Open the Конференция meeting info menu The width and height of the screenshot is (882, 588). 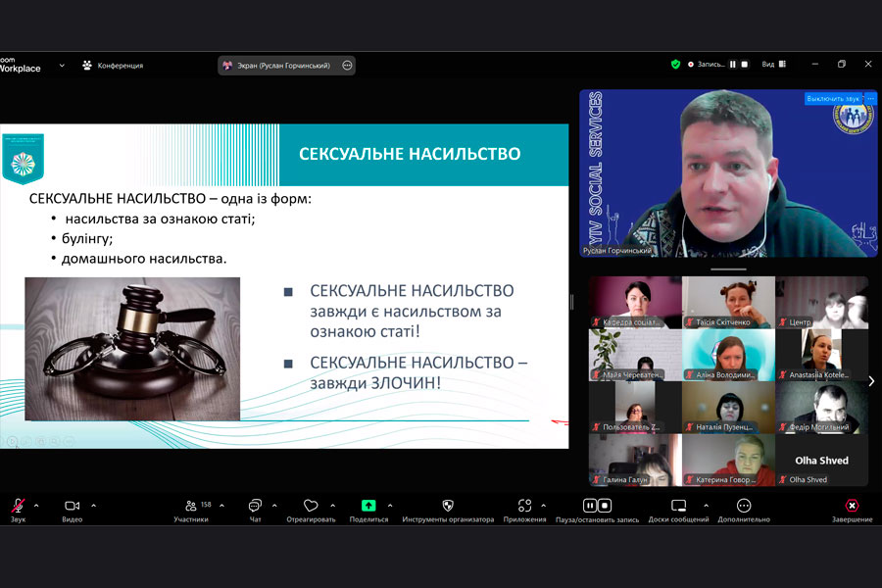click(x=113, y=66)
